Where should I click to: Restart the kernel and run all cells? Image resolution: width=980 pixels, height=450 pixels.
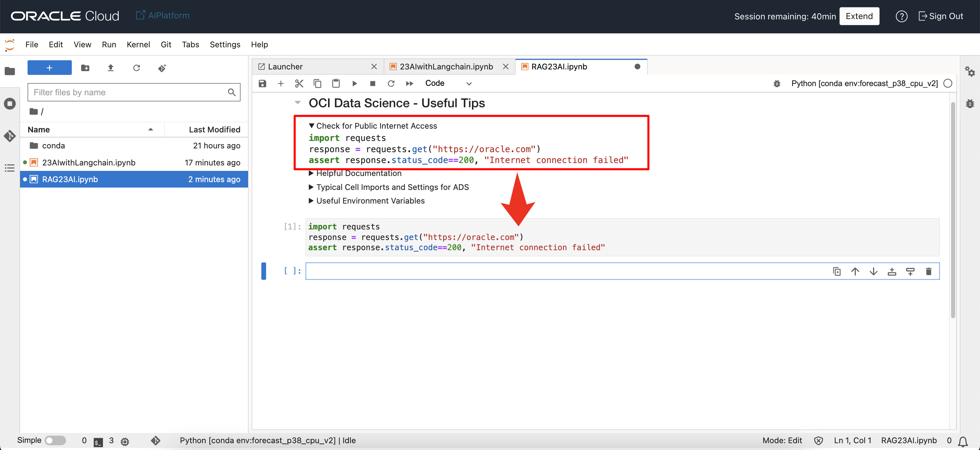tap(409, 83)
